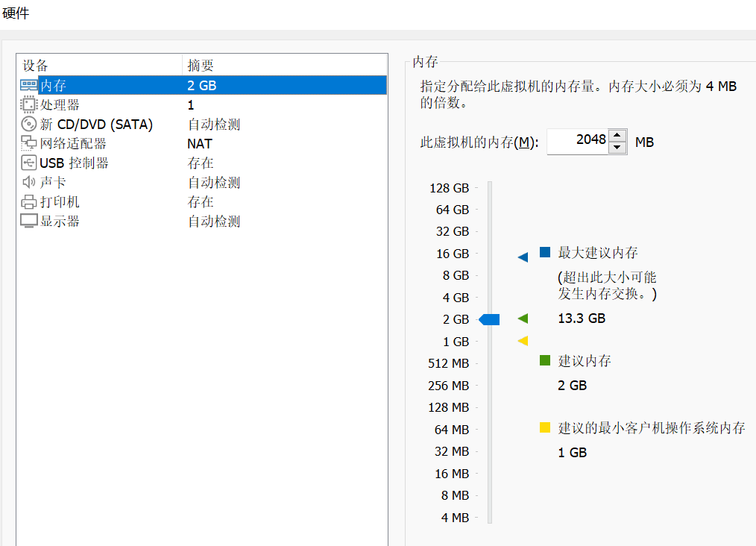Select the 内存 row label
The image size is (756, 546).
[x=53, y=85]
